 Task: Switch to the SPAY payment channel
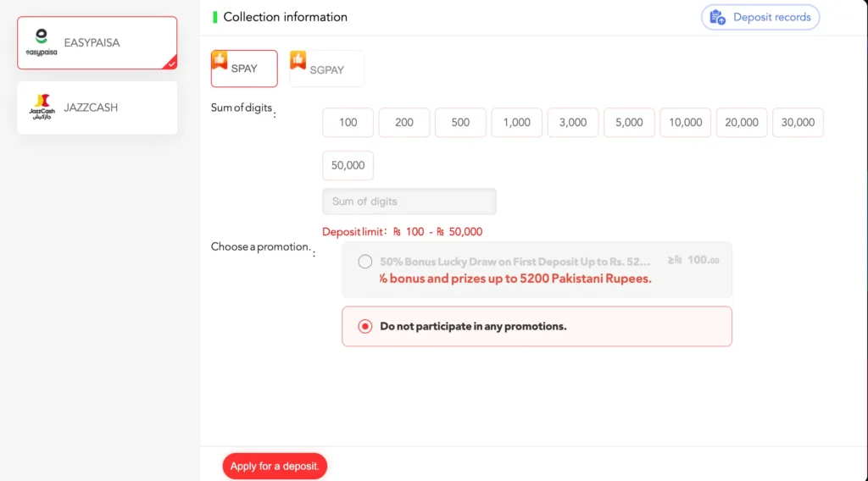tap(244, 69)
